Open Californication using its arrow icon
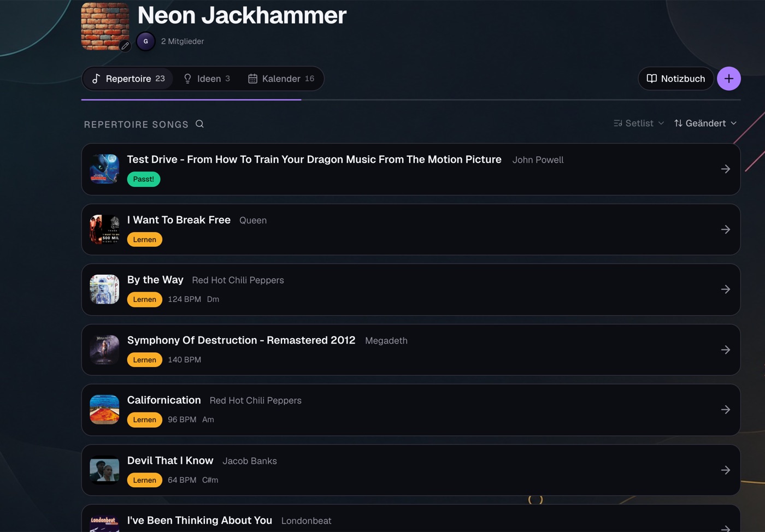This screenshot has height=532, width=765. point(725,410)
